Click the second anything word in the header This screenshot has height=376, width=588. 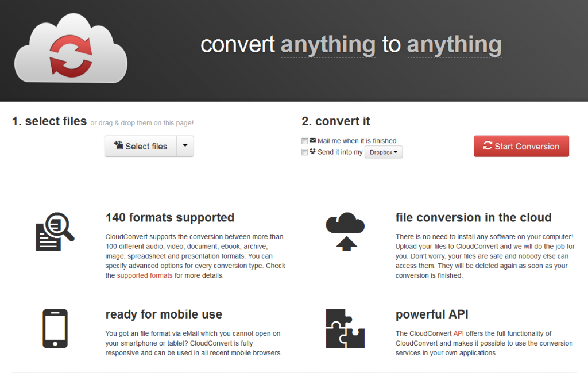(454, 45)
